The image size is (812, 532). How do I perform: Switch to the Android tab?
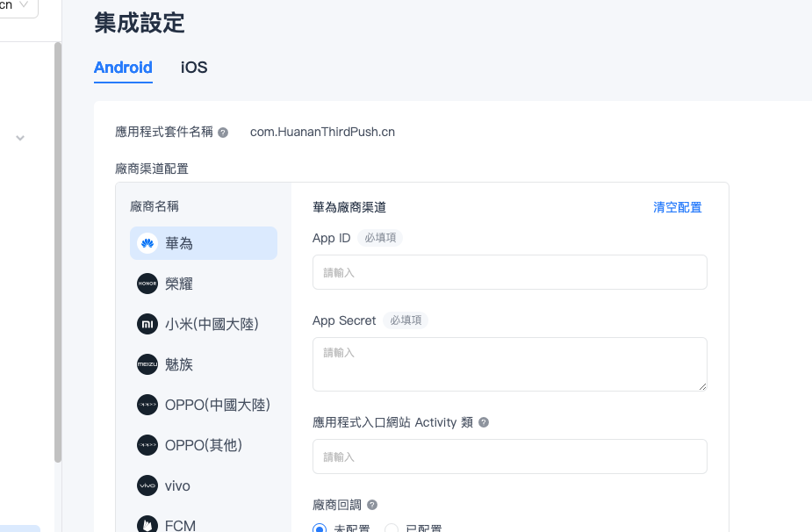123,68
